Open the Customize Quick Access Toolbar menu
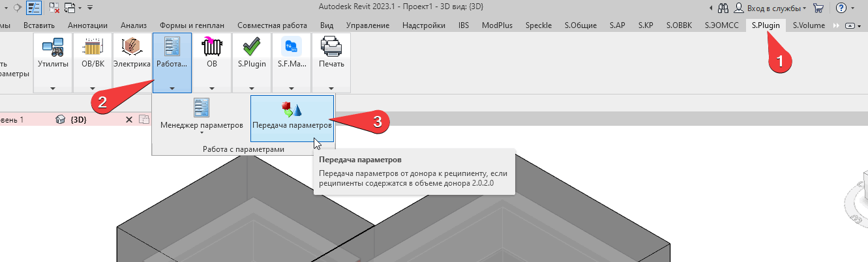 (x=89, y=8)
